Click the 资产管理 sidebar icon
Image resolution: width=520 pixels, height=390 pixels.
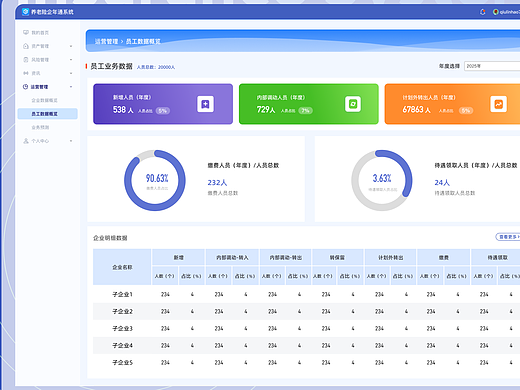pos(26,46)
